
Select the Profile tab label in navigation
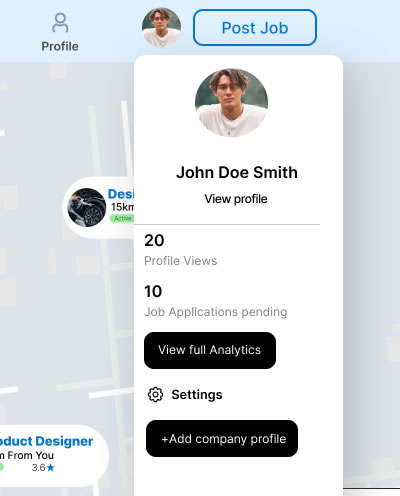coord(60,46)
